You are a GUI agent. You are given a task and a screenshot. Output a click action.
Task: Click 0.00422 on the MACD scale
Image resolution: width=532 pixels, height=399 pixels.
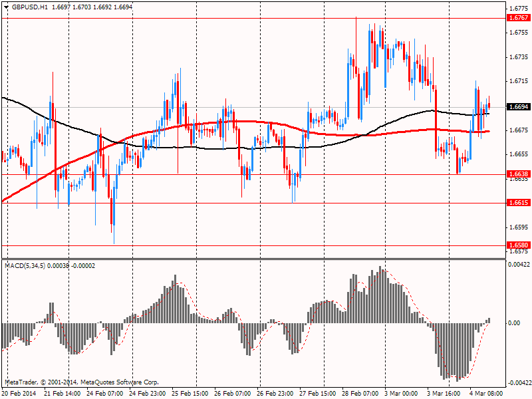click(519, 265)
